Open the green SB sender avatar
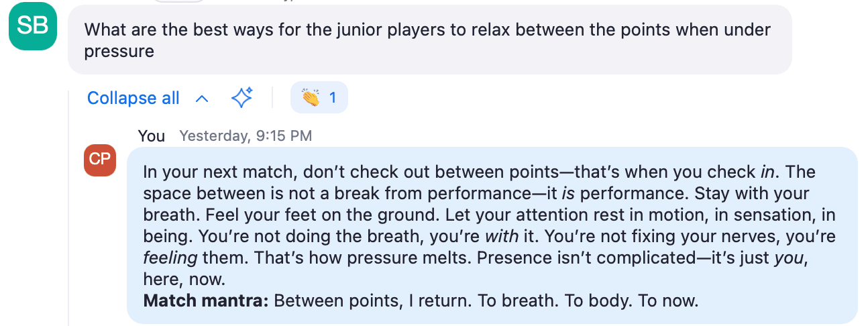 [33, 26]
